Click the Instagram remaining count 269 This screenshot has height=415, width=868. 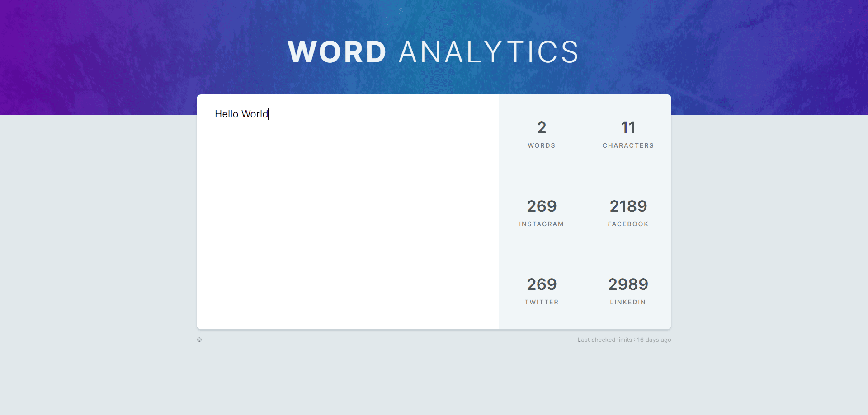tap(542, 206)
